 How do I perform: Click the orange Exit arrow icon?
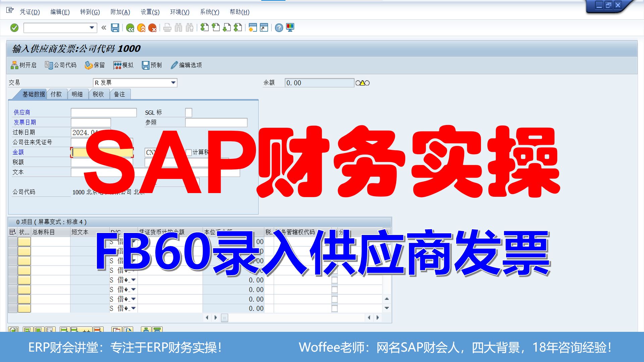pyautogui.click(x=141, y=28)
